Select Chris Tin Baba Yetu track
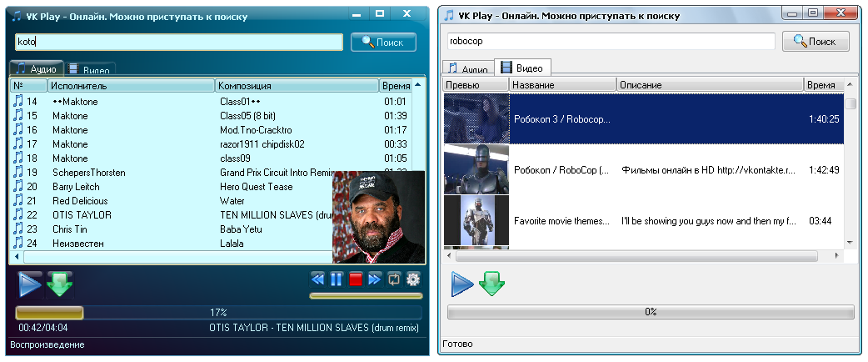 coord(172,229)
